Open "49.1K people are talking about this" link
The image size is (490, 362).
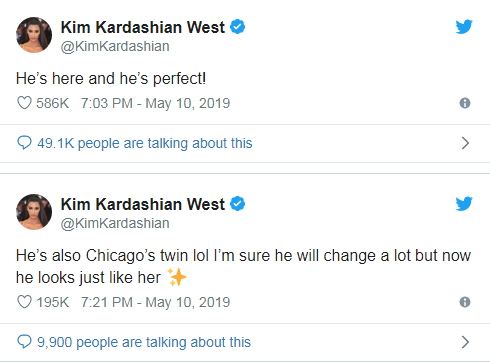(145, 143)
